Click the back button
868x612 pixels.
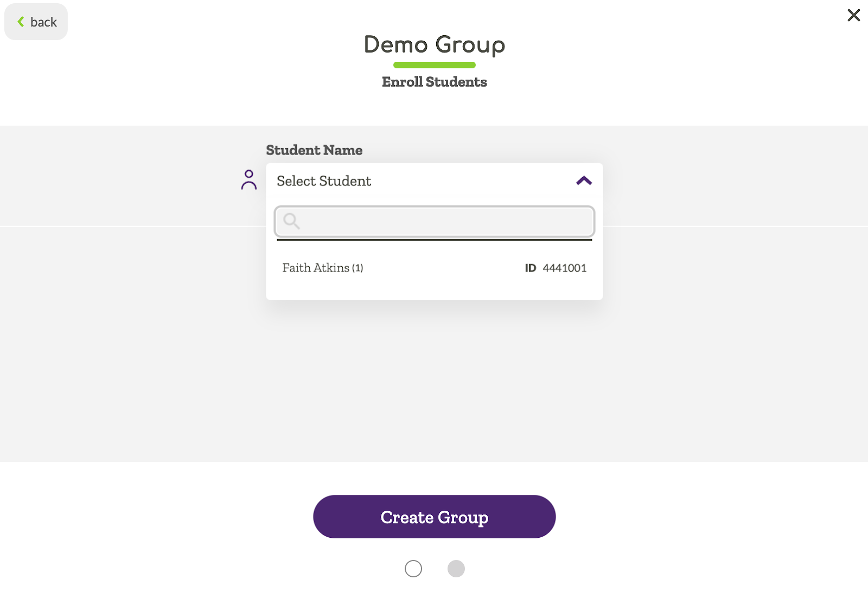(36, 21)
